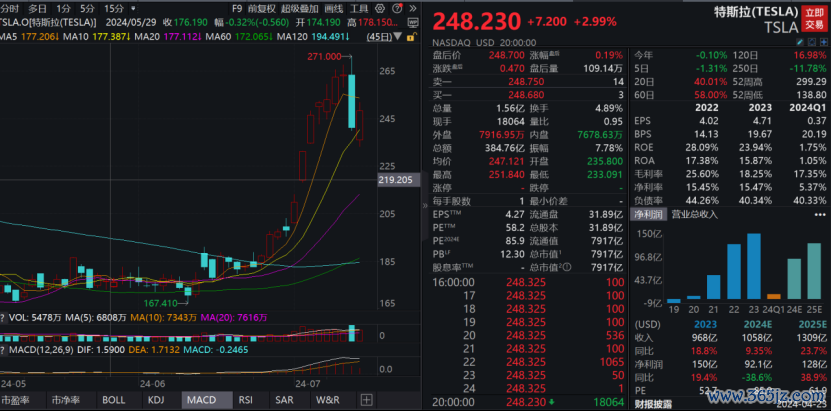
Task: Open the help question mark icon
Action: [x=396, y=8]
